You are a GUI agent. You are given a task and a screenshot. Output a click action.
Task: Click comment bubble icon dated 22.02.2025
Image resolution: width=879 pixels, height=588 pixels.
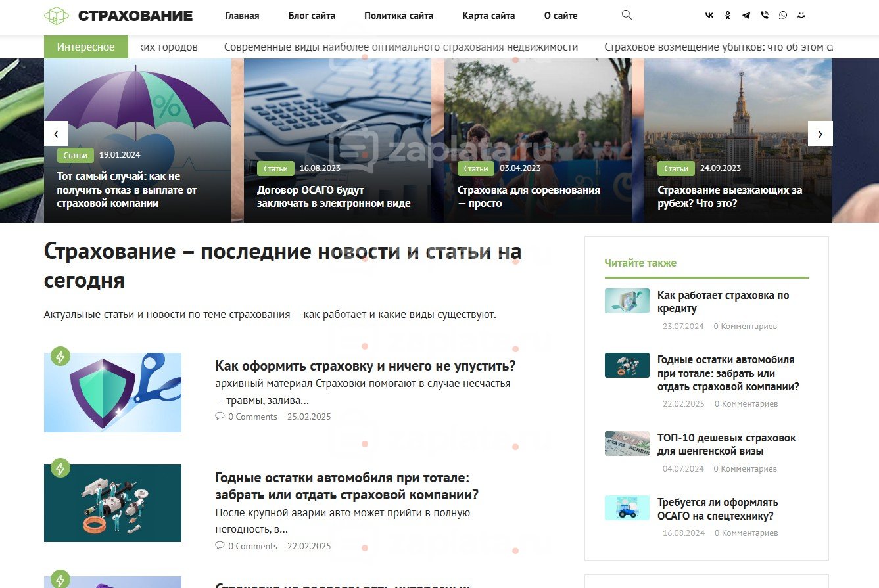point(220,546)
